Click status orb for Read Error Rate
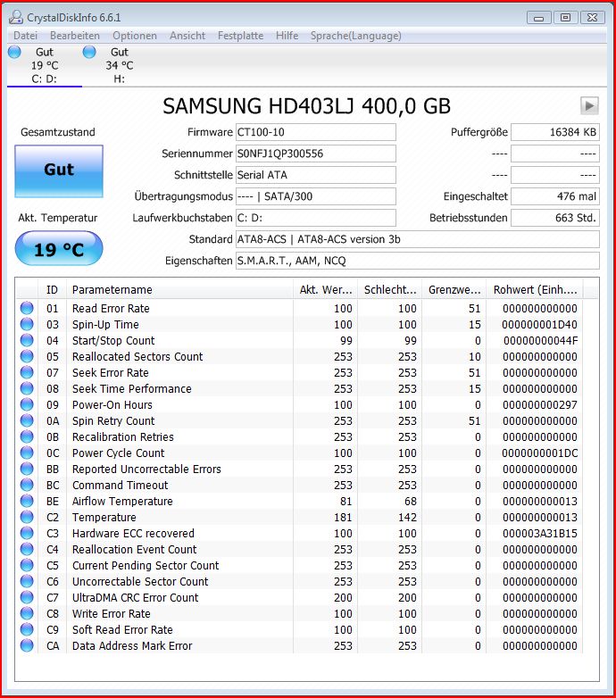616x698 pixels. [x=27, y=308]
